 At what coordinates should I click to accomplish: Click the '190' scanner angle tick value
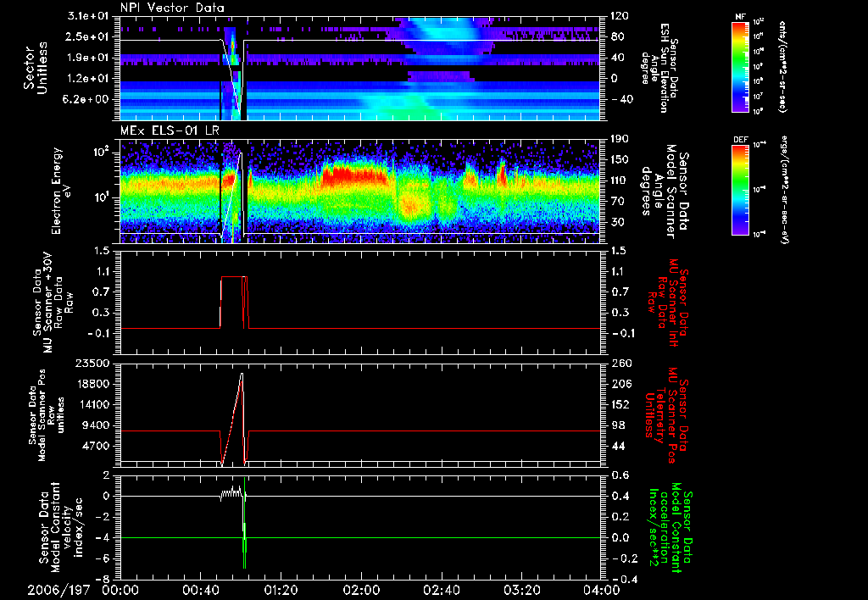[620, 139]
